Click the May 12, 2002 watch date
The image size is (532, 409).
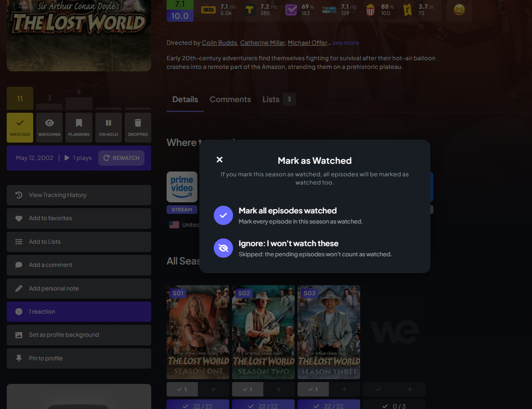pos(35,158)
